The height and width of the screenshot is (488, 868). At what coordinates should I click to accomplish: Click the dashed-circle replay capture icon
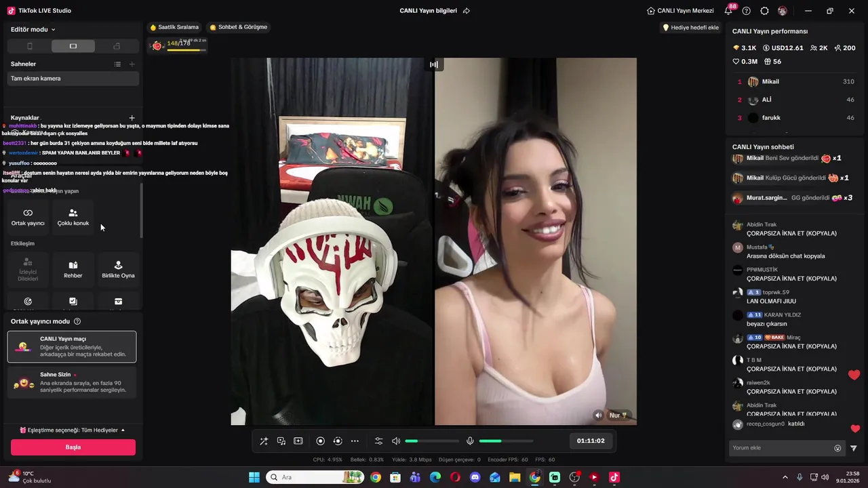[x=337, y=441]
